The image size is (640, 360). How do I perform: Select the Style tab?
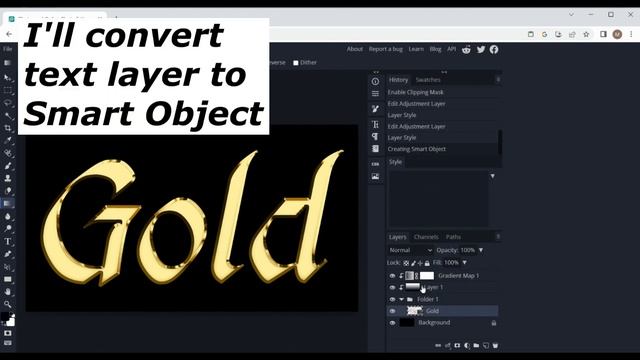[395, 162]
